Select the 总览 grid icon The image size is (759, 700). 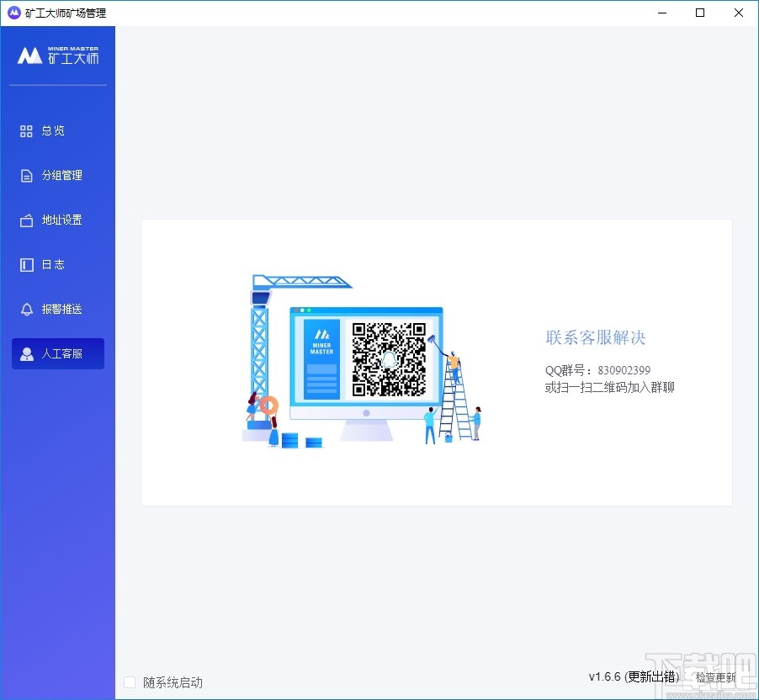[x=26, y=130]
